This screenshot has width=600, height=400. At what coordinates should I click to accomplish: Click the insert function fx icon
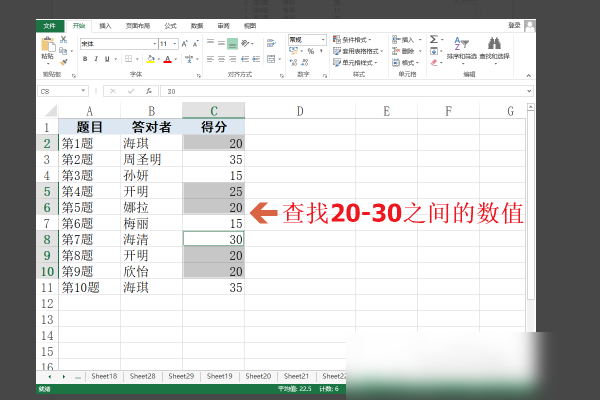pos(150,91)
